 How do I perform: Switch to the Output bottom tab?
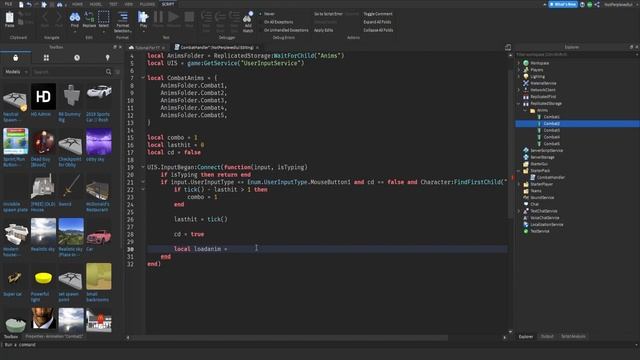547,336
